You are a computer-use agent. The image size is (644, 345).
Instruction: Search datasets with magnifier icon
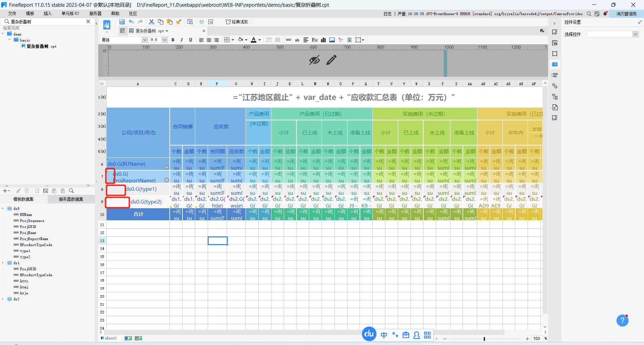click(x=71, y=191)
